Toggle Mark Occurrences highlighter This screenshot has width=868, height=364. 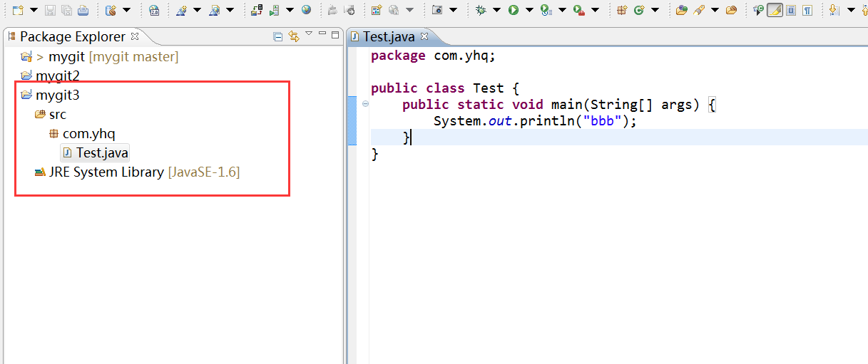click(775, 10)
